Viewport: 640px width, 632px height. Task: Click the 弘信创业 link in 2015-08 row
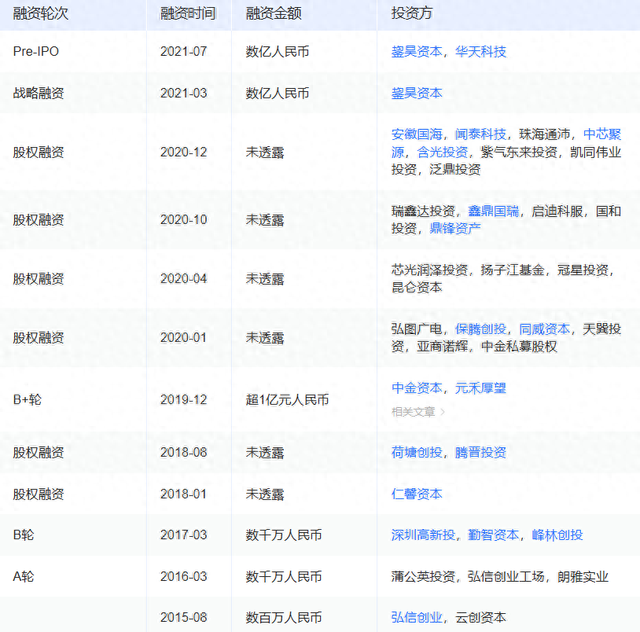coord(417,618)
